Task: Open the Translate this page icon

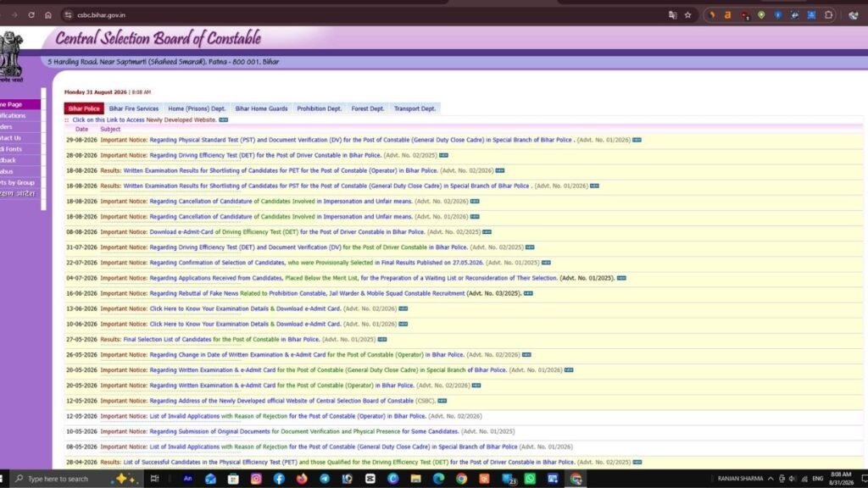Action: tap(672, 15)
